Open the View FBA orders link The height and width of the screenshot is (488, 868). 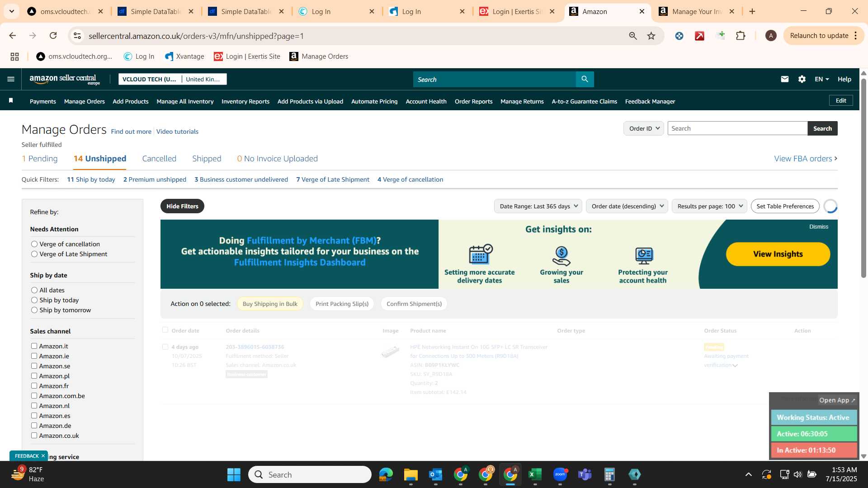(806, 159)
